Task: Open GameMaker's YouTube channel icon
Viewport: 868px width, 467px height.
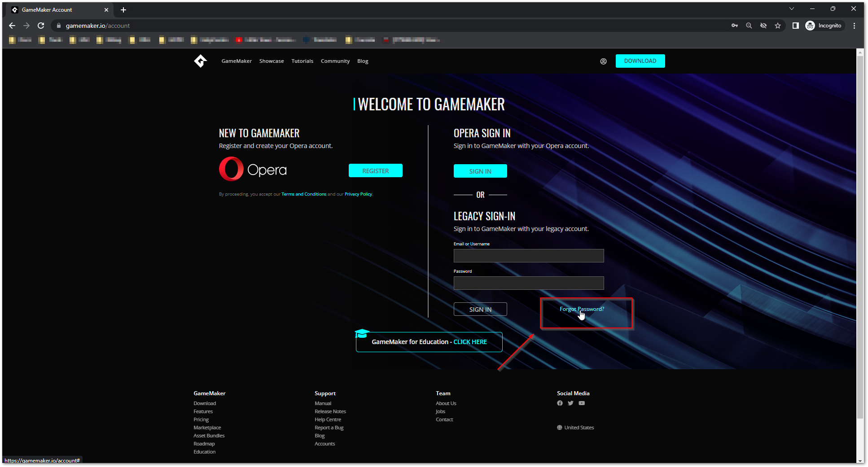Action: pyautogui.click(x=582, y=403)
